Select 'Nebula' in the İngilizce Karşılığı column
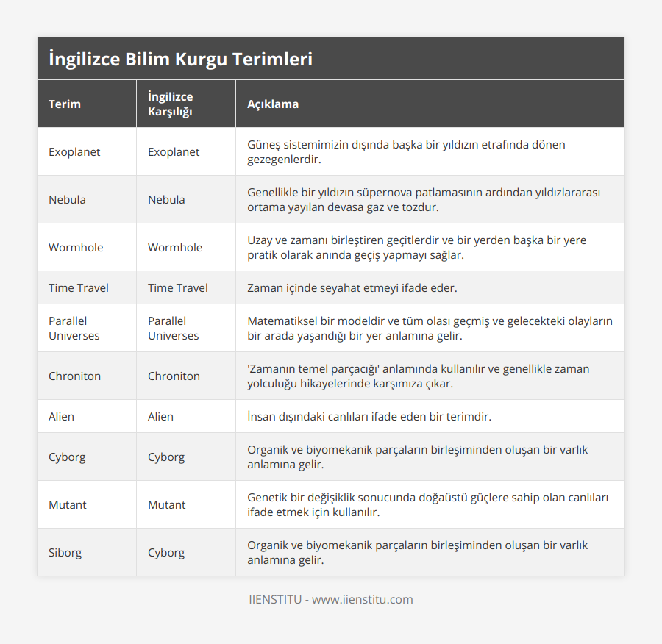The height and width of the screenshot is (644, 662). (166, 199)
